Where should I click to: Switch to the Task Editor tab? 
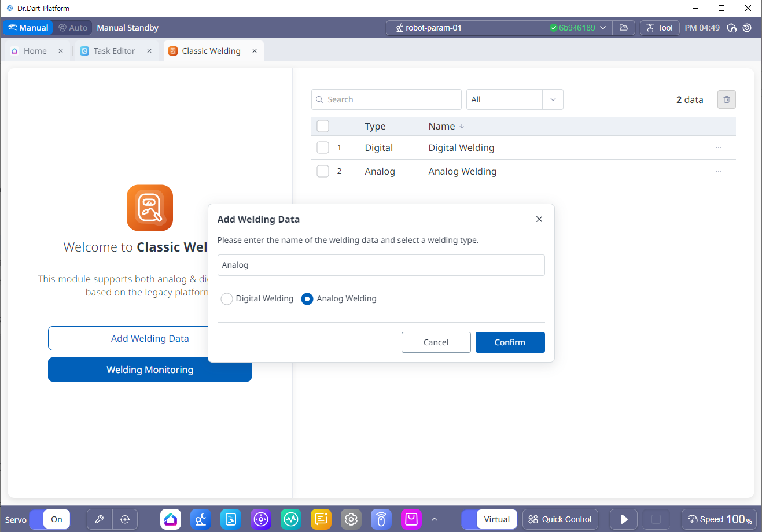[114, 51]
